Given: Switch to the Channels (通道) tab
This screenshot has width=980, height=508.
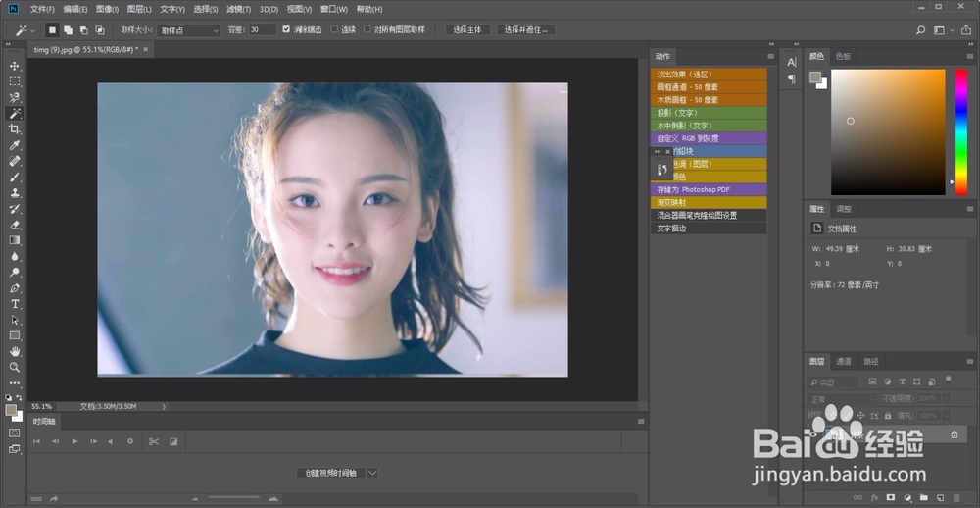Looking at the screenshot, I should pos(844,361).
